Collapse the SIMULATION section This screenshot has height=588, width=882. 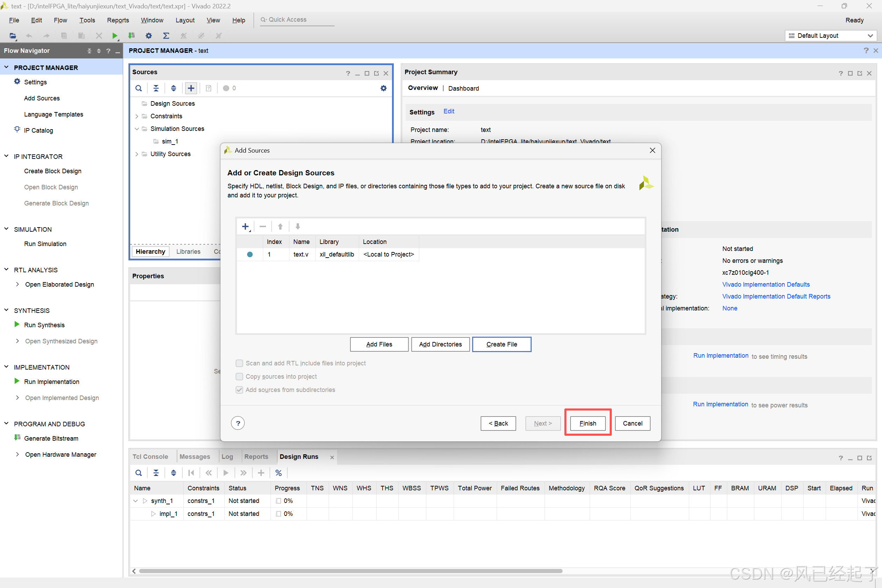pos(6,229)
